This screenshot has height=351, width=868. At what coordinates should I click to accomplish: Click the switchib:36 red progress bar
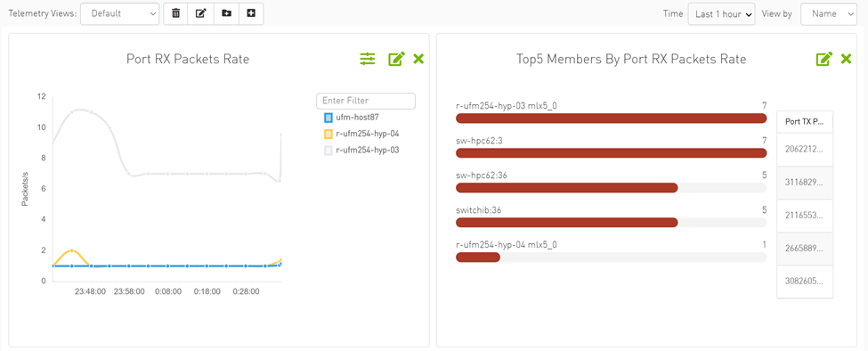pos(566,222)
